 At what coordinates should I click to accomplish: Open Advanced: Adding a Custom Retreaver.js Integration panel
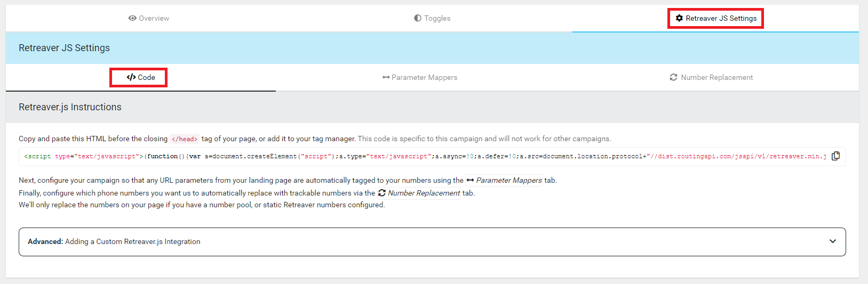coord(432,242)
